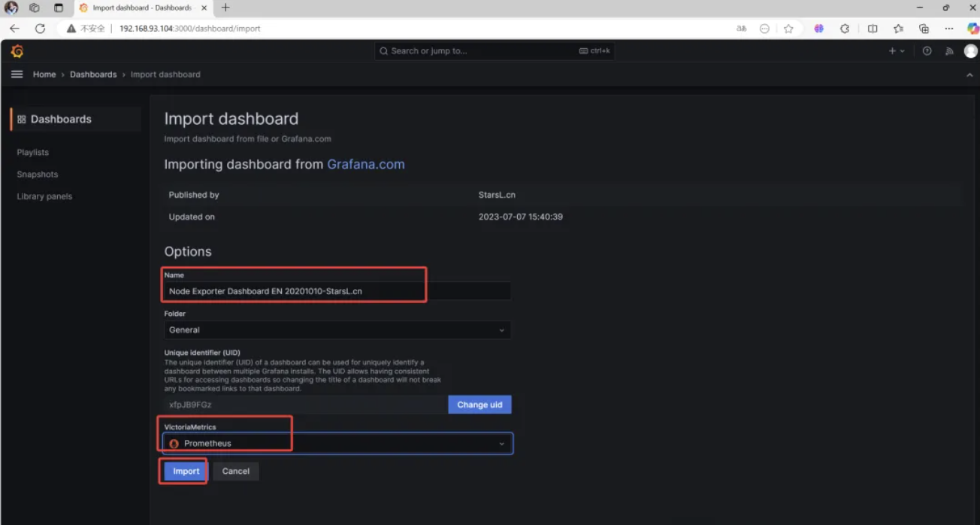Add this page to favorites star
The image size is (980, 525).
click(788, 29)
